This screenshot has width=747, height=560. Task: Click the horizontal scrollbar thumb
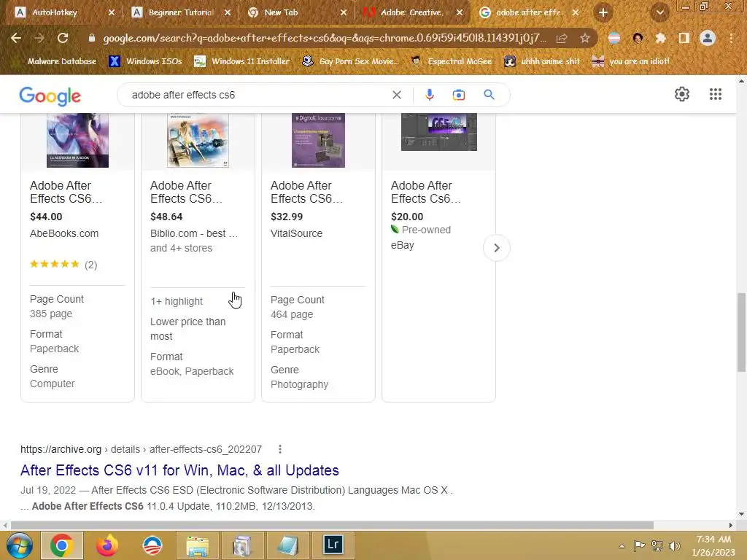pos(332,525)
